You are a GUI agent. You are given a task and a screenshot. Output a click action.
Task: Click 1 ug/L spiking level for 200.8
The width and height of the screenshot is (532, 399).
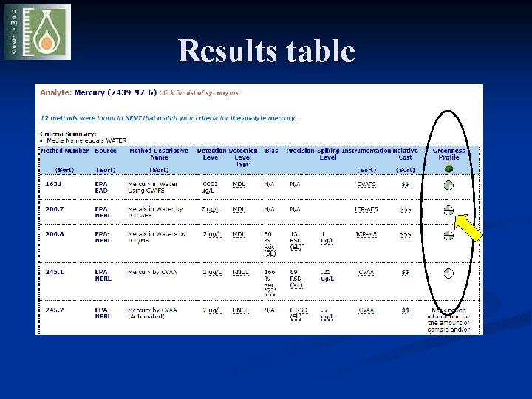pyautogui.click(x=327, y=237)
